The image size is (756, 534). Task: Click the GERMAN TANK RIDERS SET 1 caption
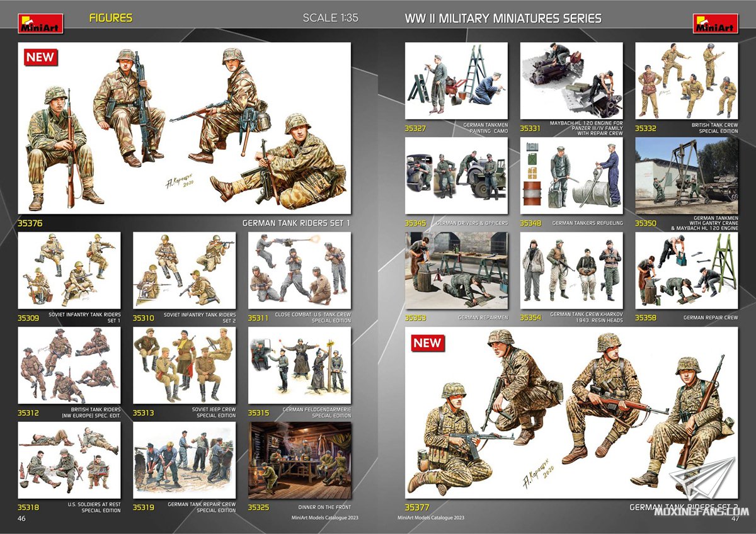297,223
